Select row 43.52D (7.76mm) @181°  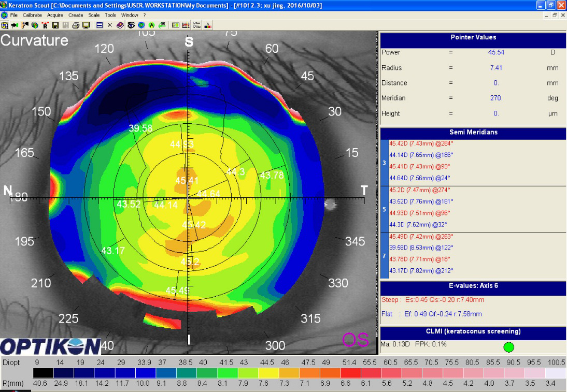coord(421,201)
